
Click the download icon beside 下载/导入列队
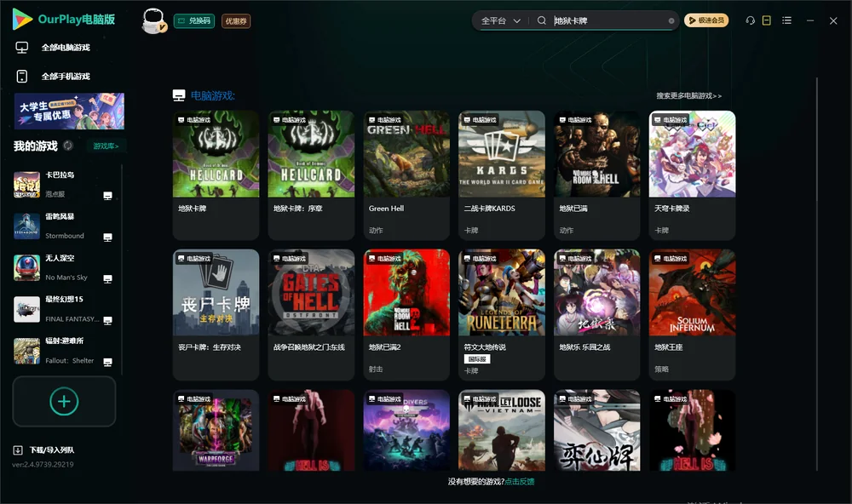pos(18,450)
